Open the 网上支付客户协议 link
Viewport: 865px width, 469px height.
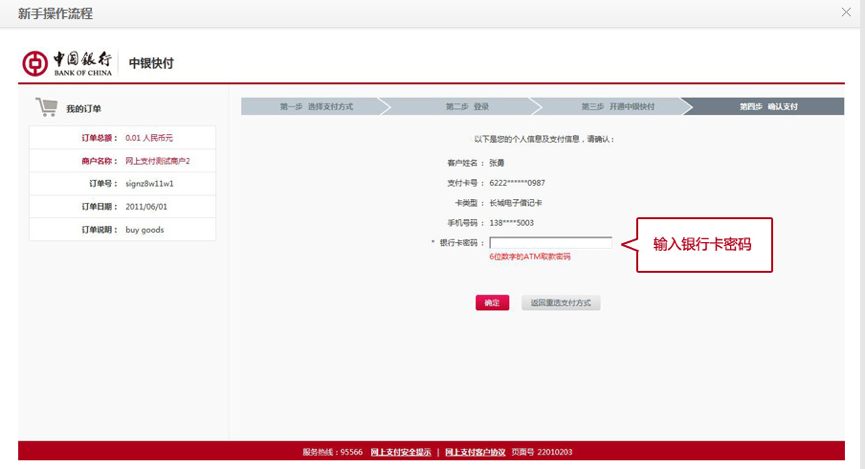[x=475, y=452]
